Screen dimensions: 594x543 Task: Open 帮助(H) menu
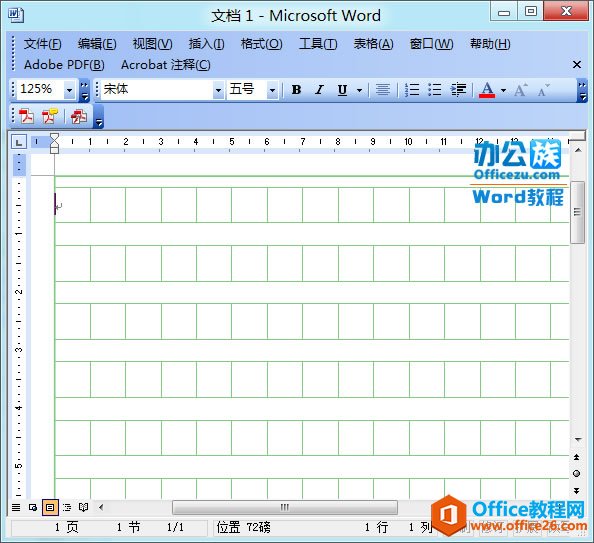490,44
